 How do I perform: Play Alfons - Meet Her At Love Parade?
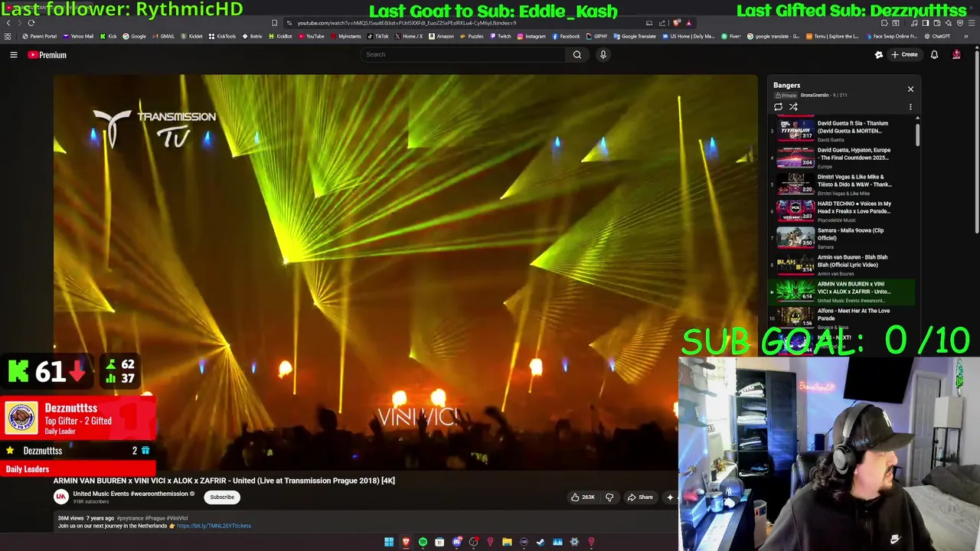[x=842, y=318]
